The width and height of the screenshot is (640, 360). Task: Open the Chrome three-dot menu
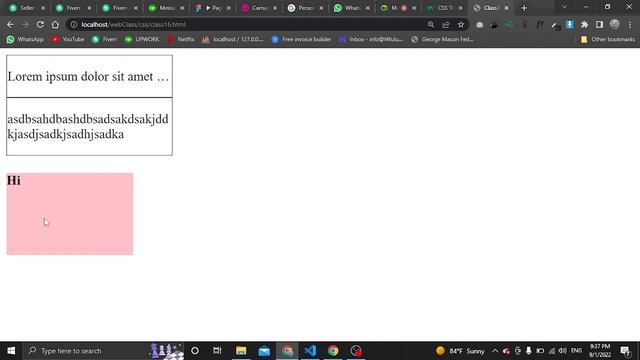(630, 24)
